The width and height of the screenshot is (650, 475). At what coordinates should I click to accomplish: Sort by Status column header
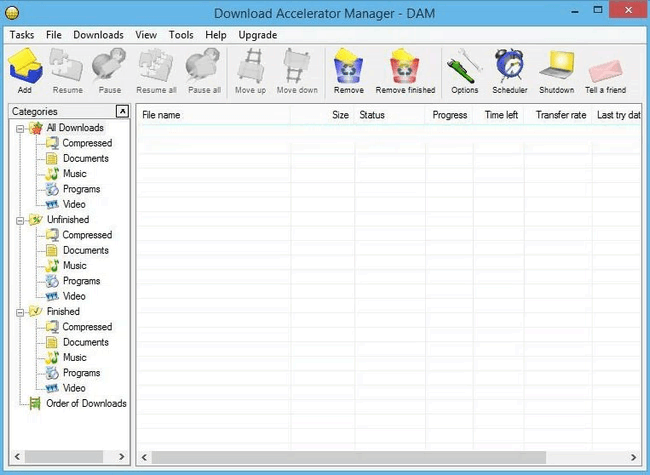point(390,115)
